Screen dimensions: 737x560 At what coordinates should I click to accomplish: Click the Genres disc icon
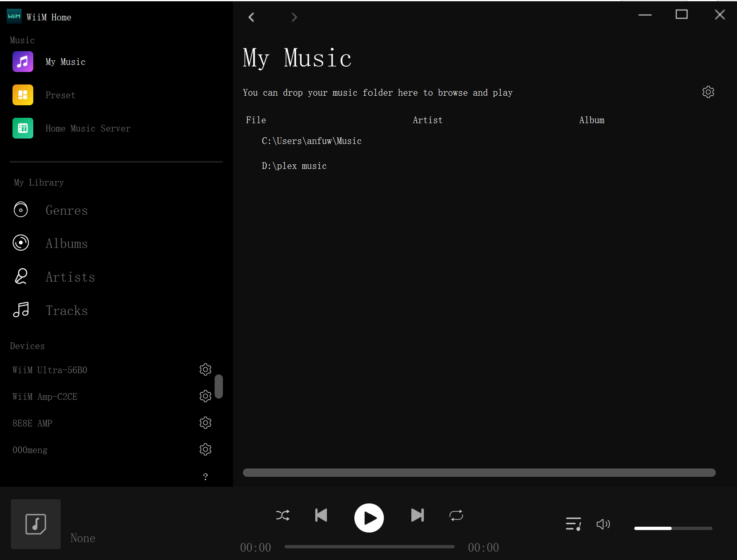pos(21,210)
